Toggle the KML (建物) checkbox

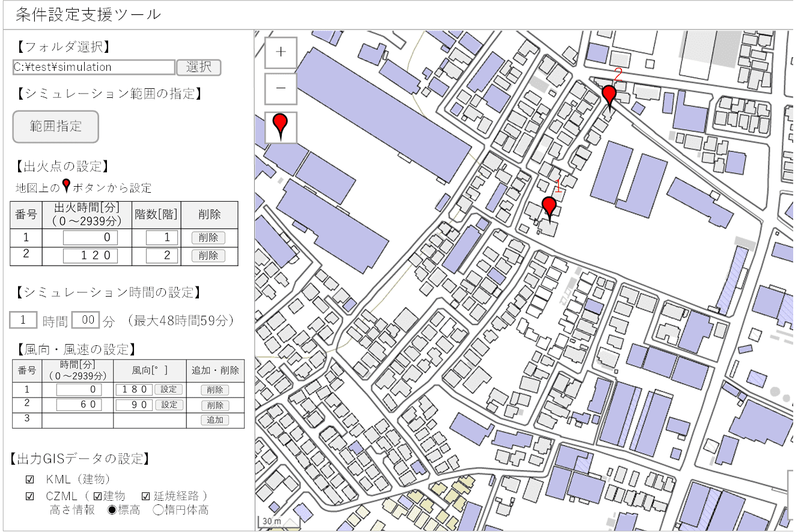(x=30, y=480)
